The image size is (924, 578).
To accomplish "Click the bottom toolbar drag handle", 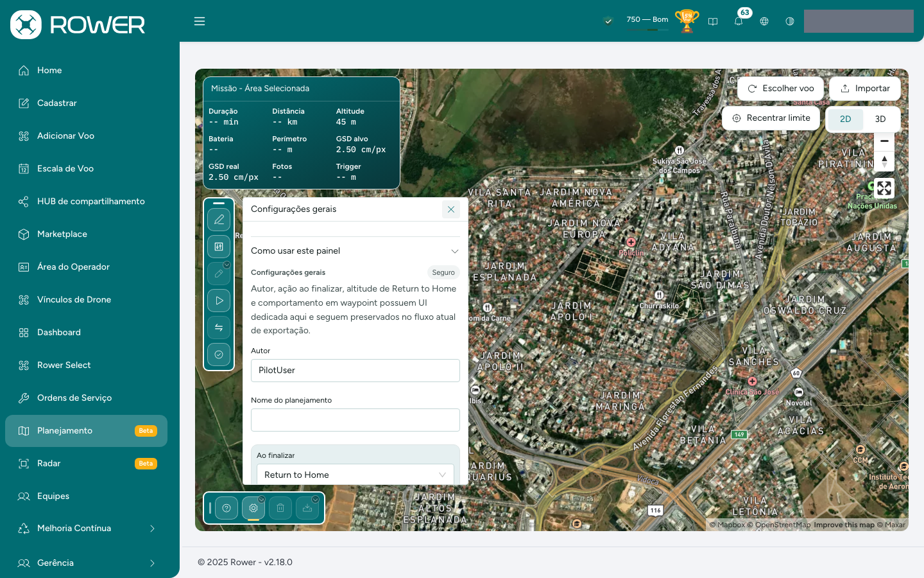I will point(210,508).
